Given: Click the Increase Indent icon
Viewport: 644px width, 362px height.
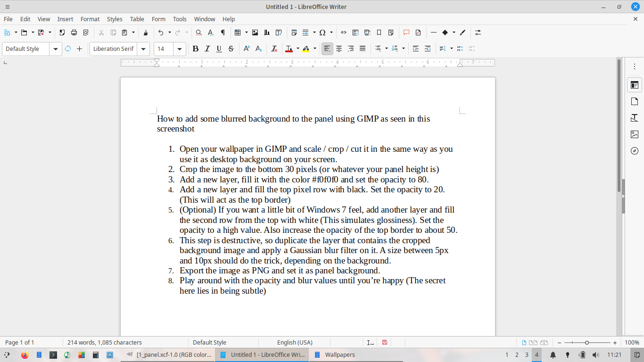Looking at the screenshot, I should click(416, 49).
